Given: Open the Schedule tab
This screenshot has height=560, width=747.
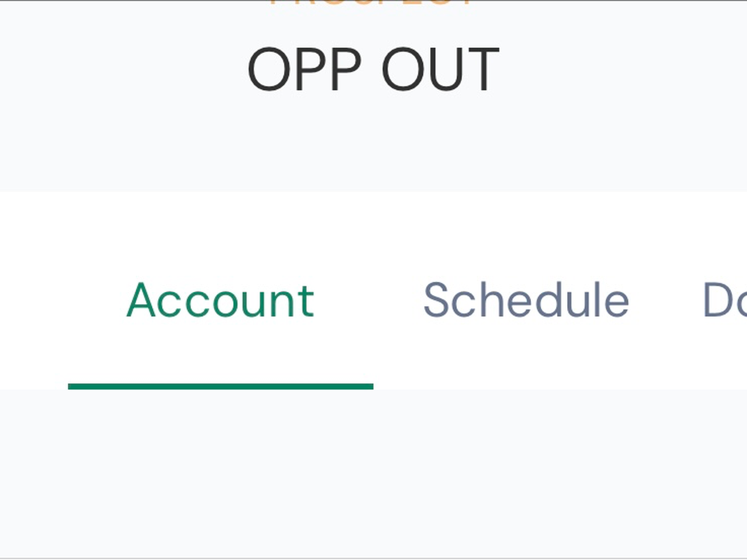Looking at the screenshot, I should click(x=526, y=301).
